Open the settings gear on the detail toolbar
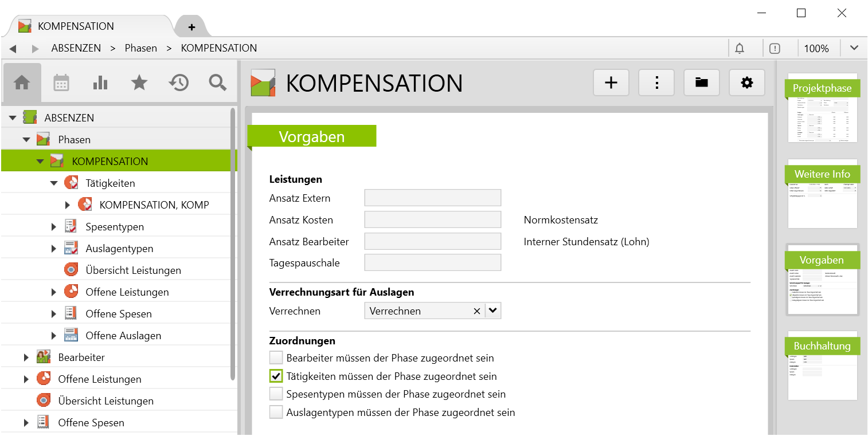This screenshot has height=436, width=868. pos(746,82)
